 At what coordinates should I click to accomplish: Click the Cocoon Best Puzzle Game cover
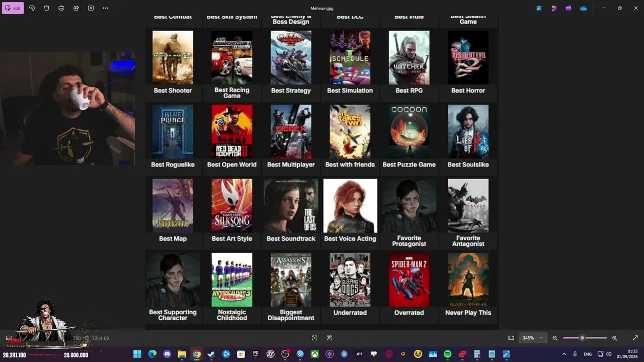pyautogui.click(x=409, y=131)
